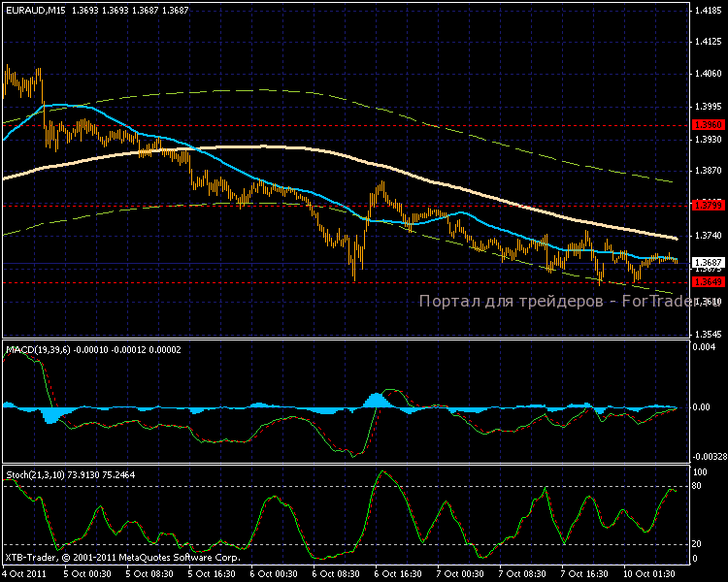This screenshot has width=728, height=582.
Task: Click the 5 Oct 00:30 time label
Action: (87, 574)
